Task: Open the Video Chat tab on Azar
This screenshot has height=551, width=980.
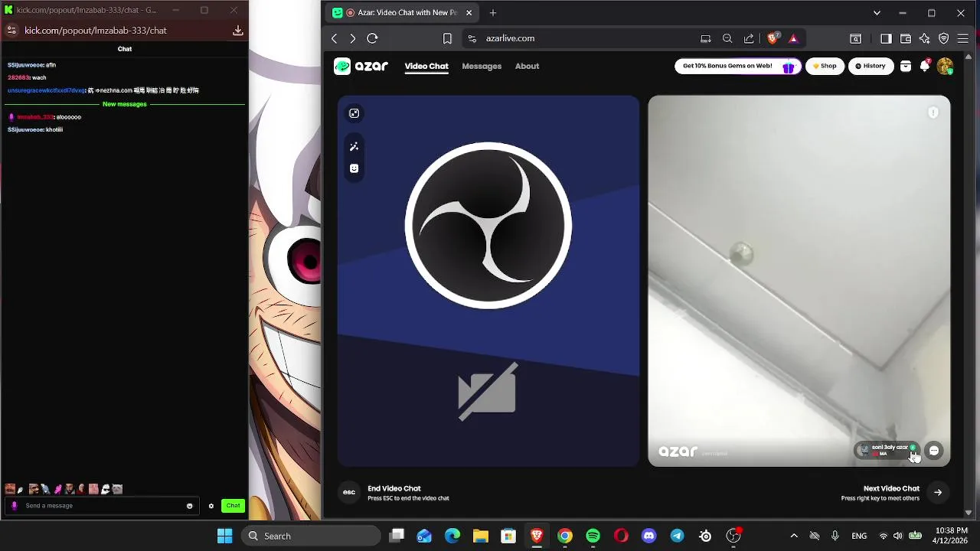Action: [x=426, y=66]
